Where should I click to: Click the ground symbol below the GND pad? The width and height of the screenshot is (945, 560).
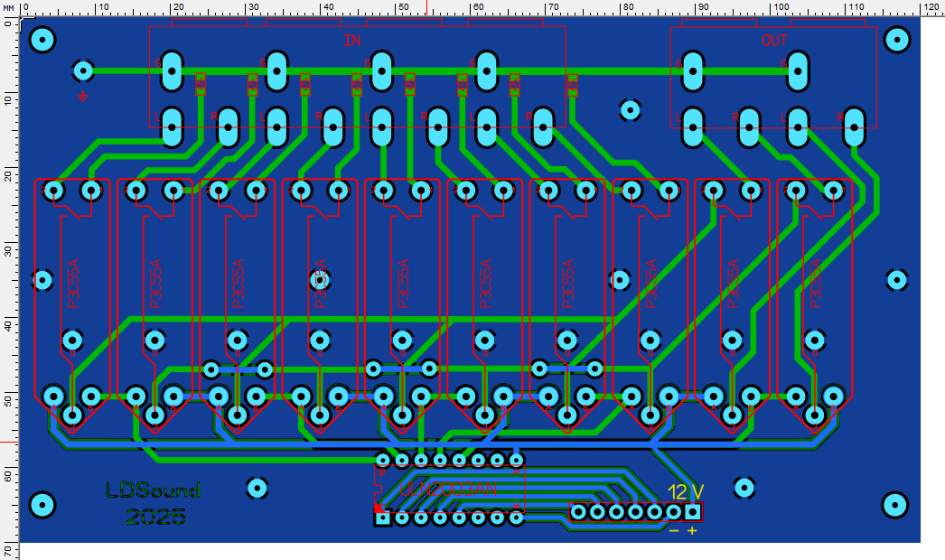coord(82,96)
